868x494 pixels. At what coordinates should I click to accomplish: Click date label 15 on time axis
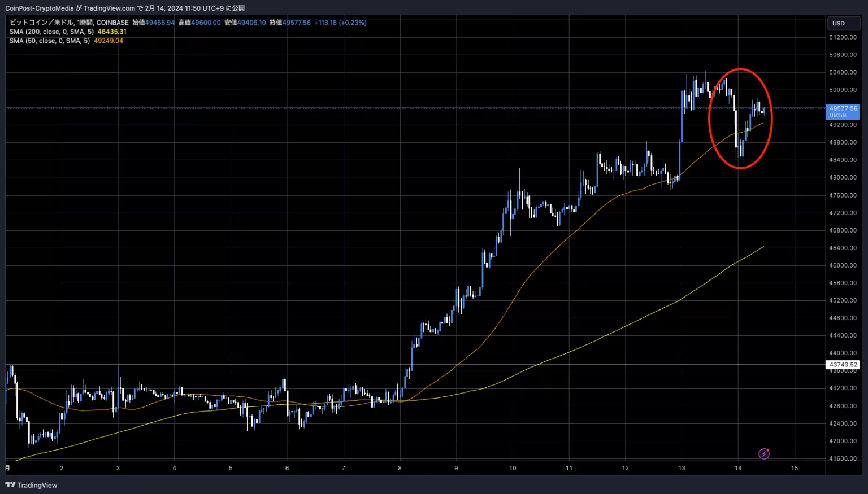pyautogui.click(x=795, y=468)
